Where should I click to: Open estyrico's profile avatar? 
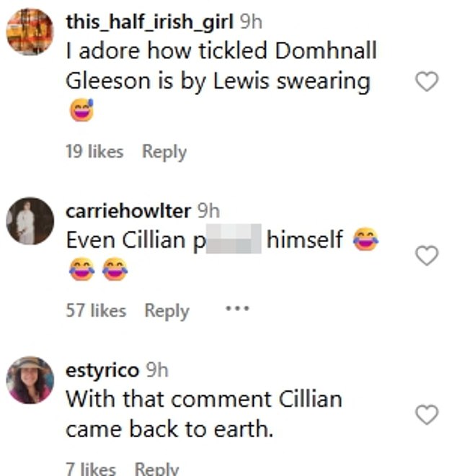(30, 380)
